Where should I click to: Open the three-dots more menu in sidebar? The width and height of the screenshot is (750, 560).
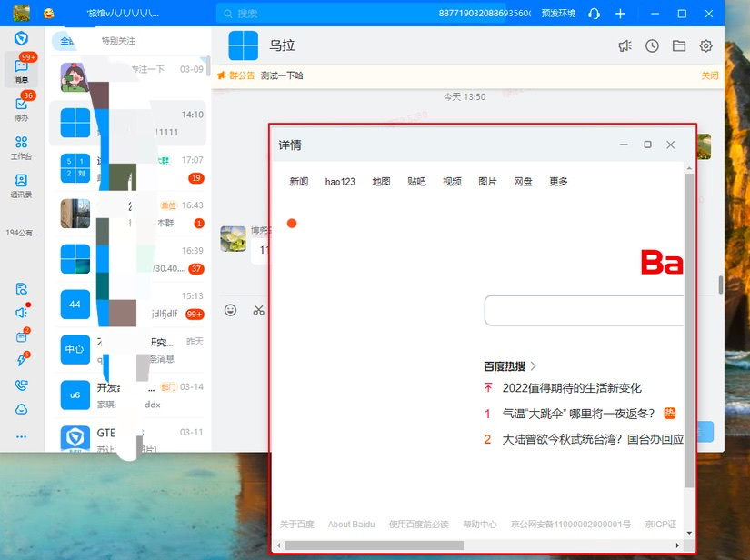pos(21,436)
